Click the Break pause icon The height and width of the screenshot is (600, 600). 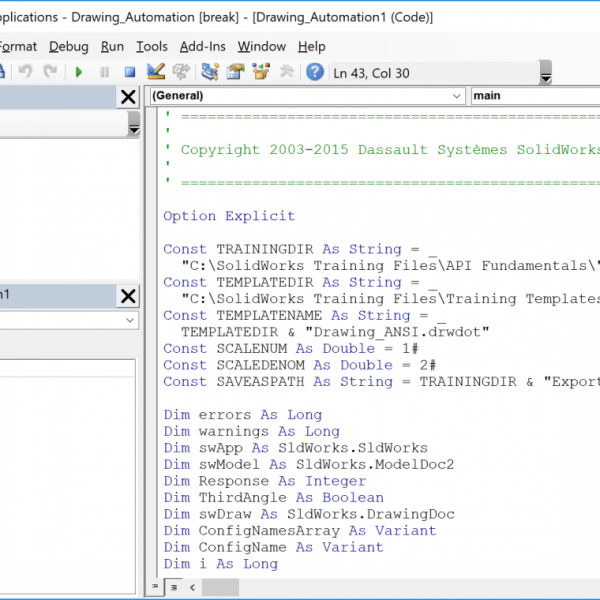point(104,72)
